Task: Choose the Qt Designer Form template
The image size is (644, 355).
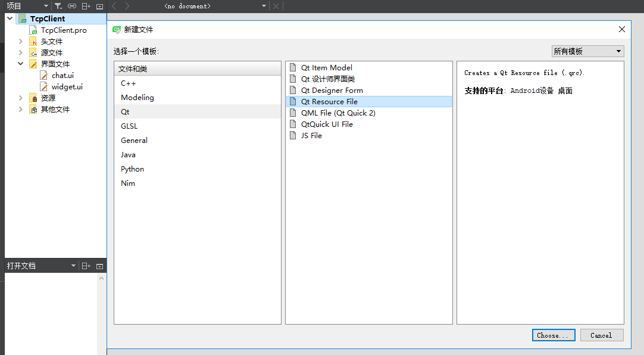Action: click(x=369, y=90)
